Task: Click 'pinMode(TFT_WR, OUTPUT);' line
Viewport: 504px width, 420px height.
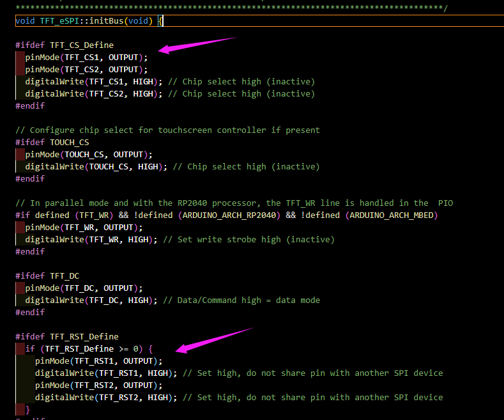Action: pyautogui.click(x=84, y=228)
